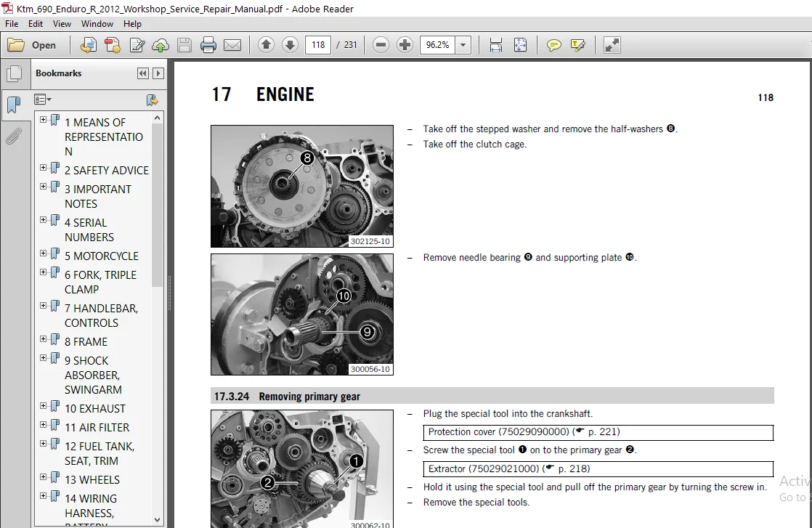The height and width of the screenshot is (528, 812).
Task: Open the bookmarks options menu
Action: pyautogui.click(x=42, y=99)
